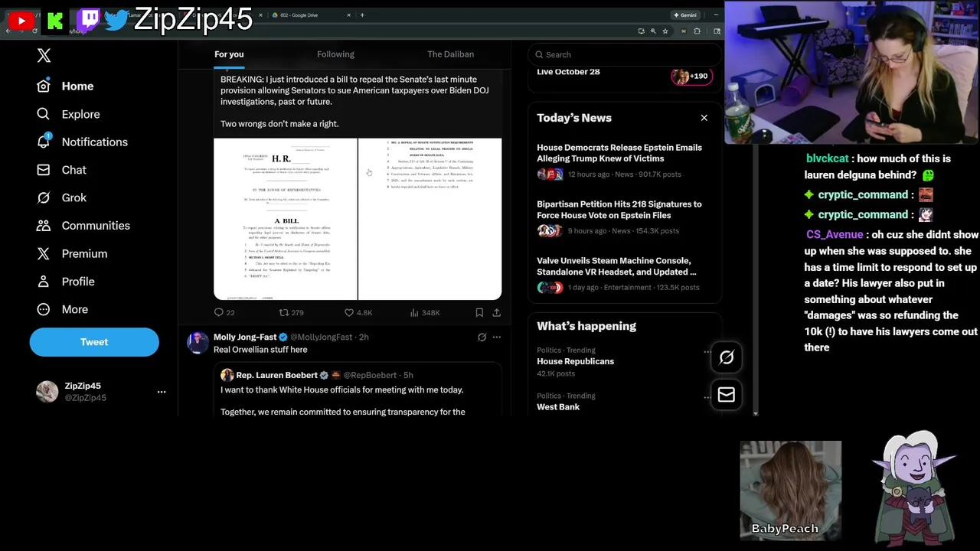This screenshot has width=980, height=551.
Task: Close the Today's News panel
Action: click(x=704, y=118)
